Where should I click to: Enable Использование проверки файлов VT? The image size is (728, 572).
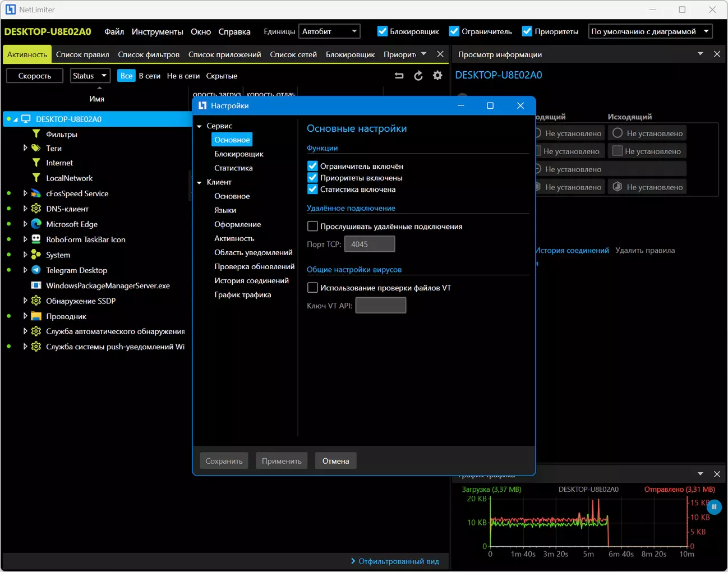point(313,288)
